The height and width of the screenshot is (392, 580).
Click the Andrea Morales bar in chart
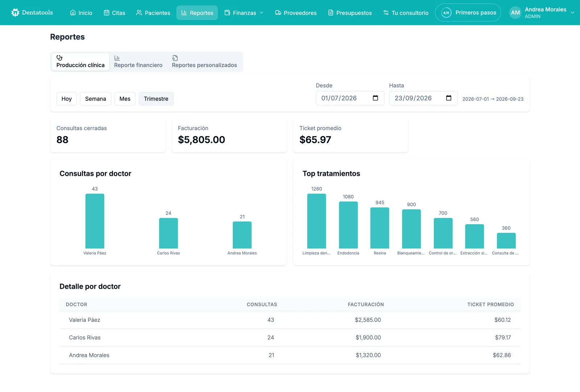242,235
